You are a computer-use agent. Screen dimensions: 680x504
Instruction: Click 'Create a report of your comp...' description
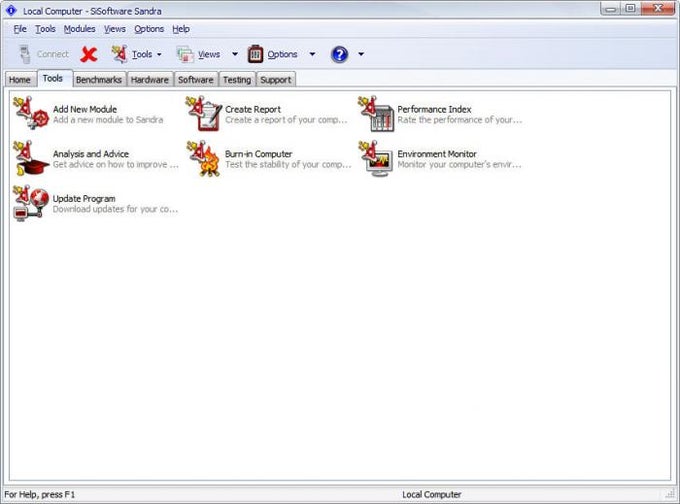(286, 120)
